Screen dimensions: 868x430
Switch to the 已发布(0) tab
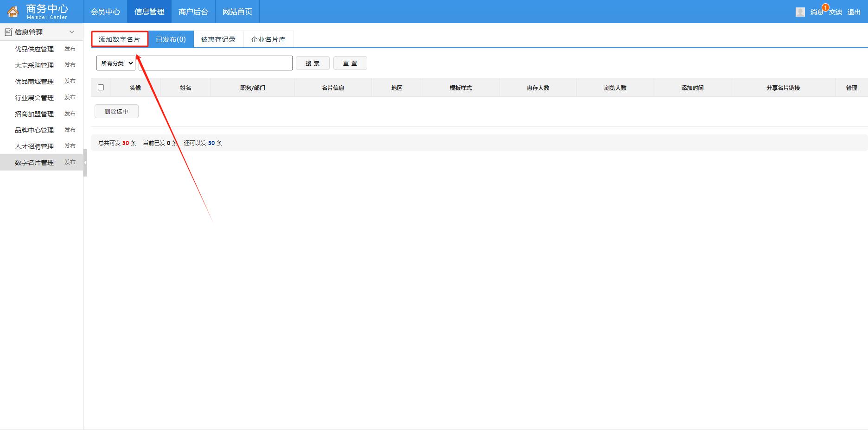171,39
